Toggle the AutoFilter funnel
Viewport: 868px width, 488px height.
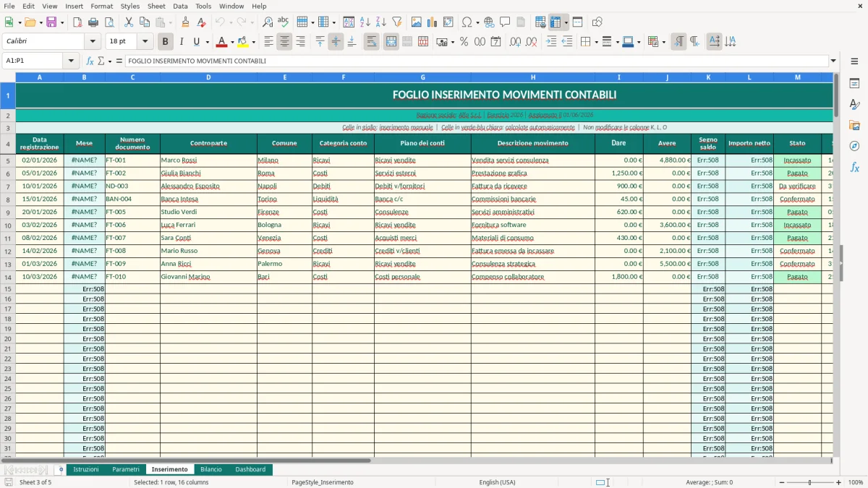pos(396,22)
